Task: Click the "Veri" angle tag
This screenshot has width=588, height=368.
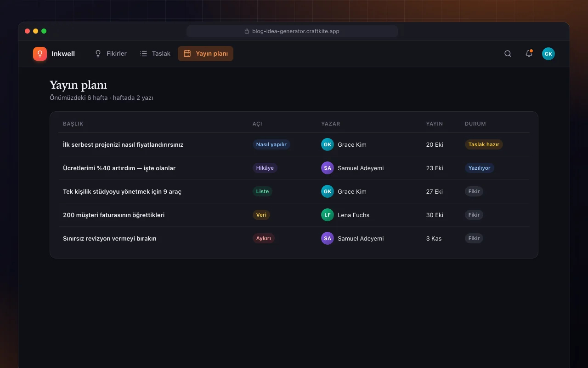Action: pos(261,215)
